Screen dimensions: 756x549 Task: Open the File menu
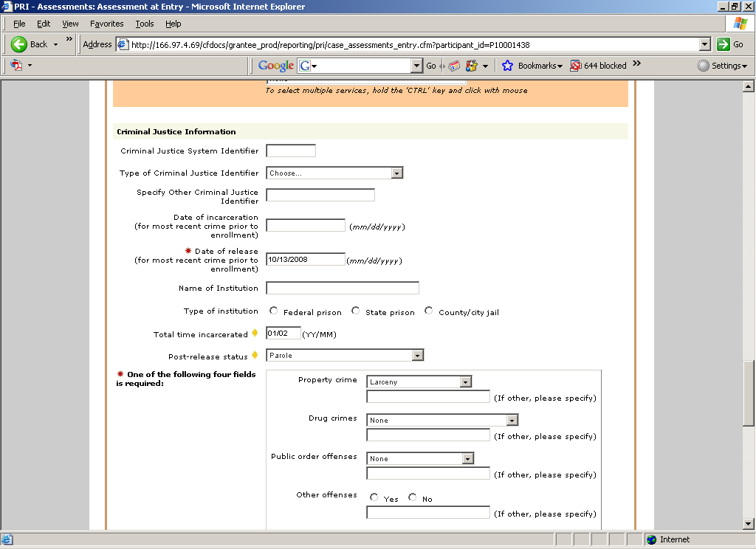[19, 24]
